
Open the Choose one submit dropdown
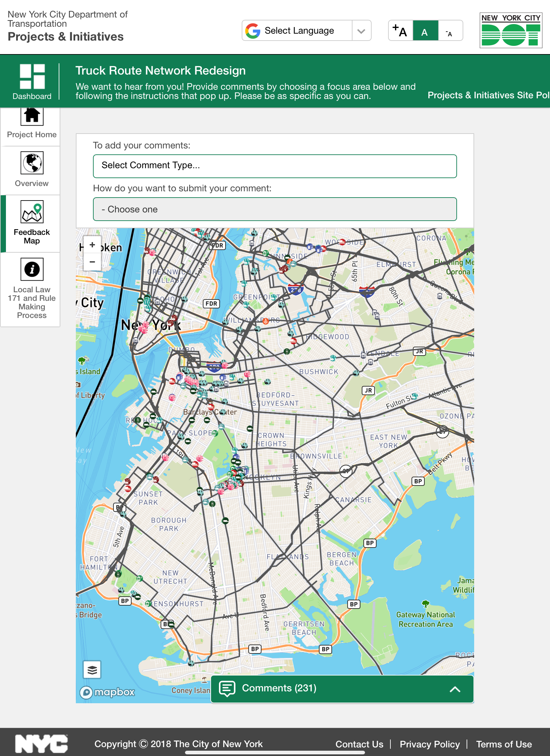pos(274,209)
